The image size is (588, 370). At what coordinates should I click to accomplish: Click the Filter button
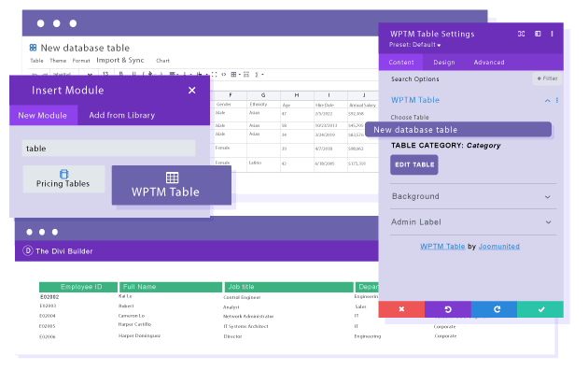(x=547, y=78)
